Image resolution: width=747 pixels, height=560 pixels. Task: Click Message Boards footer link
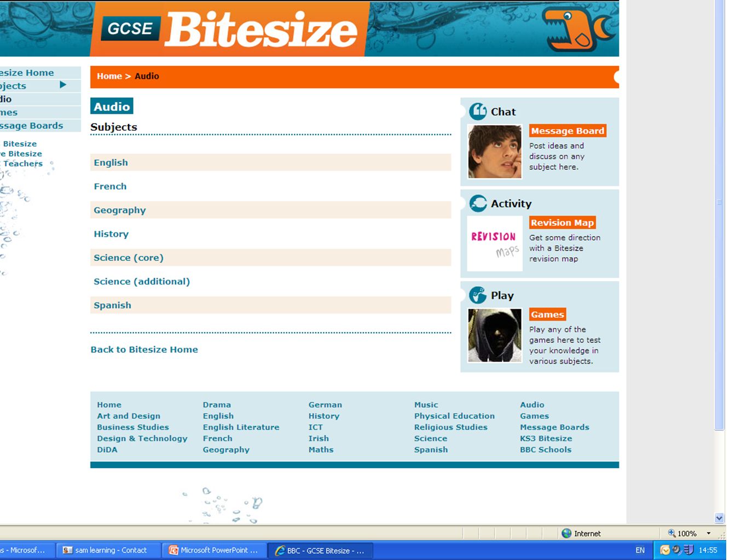[554, 427]
